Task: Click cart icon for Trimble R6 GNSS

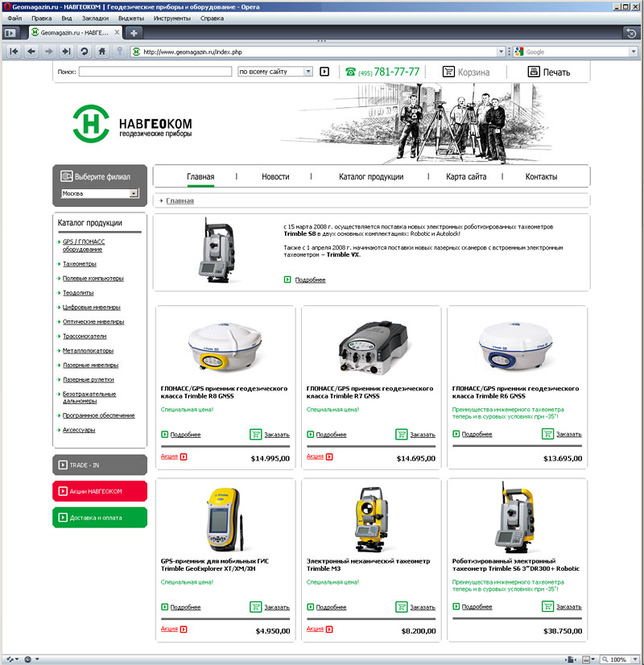Action: (547, 434)
